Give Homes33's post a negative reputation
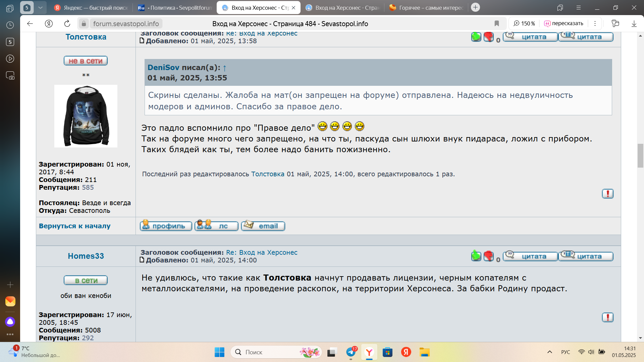Viewport: 644px width, 362px height. 489,256
